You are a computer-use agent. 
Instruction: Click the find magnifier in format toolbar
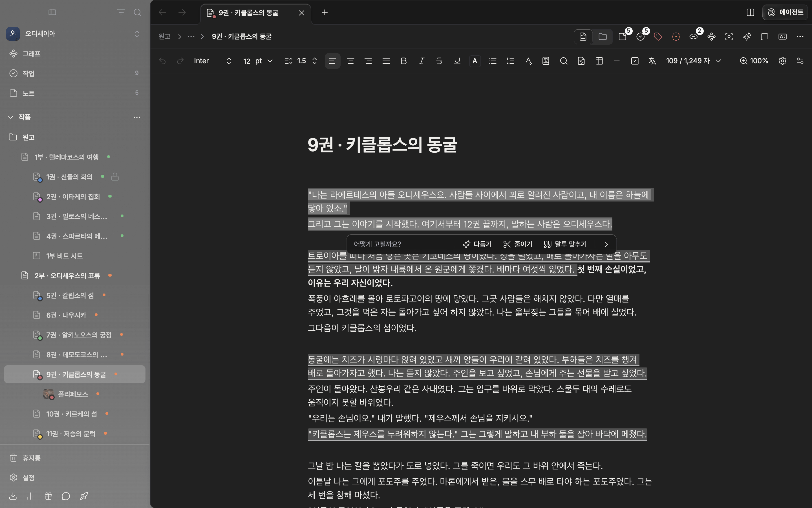click(564, 61)
